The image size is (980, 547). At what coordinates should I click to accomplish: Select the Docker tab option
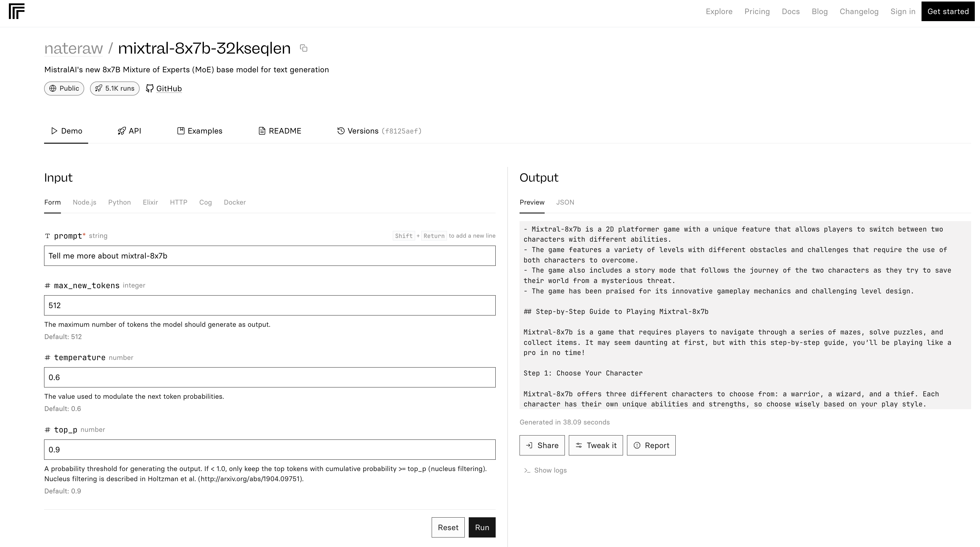[235, 202]
